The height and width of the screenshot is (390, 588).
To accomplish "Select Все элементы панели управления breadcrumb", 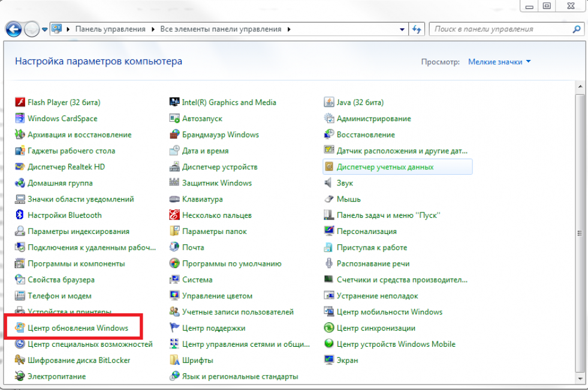I will point(221,29).
